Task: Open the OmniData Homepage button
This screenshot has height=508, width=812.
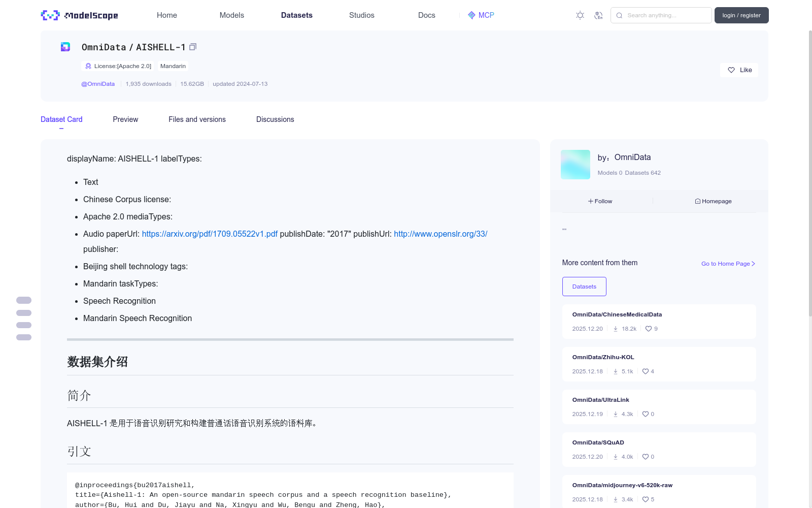Action: coord(713,201)
